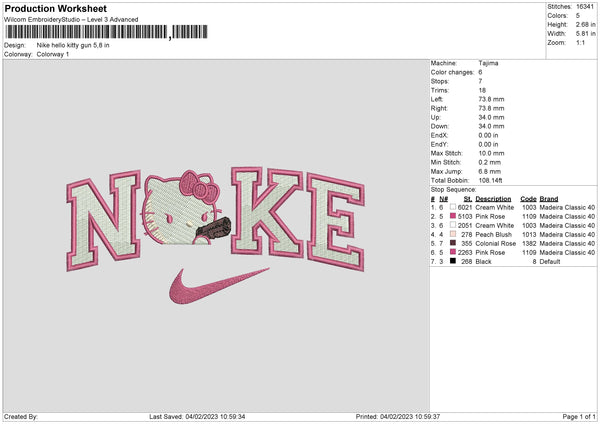600x424 pixels.
Task: Click the "Colorway 1" value
Action: point(53,54)
